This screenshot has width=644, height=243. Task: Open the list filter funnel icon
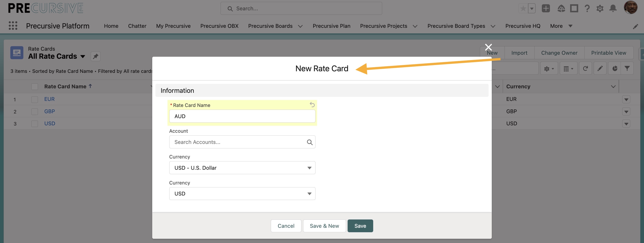tap(627, 68)
